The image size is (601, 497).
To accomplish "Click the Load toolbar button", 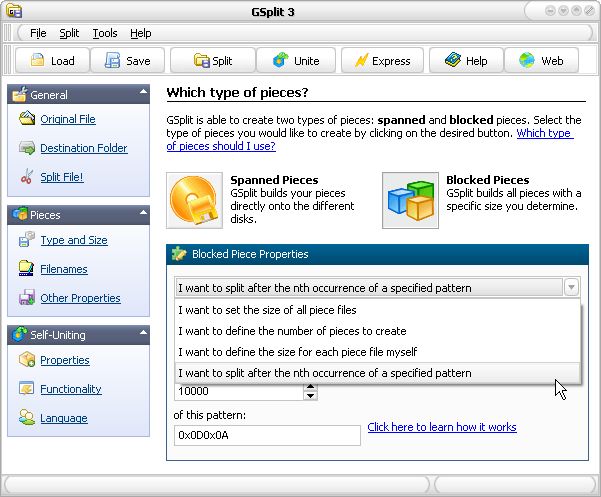I will coord(52,61).
